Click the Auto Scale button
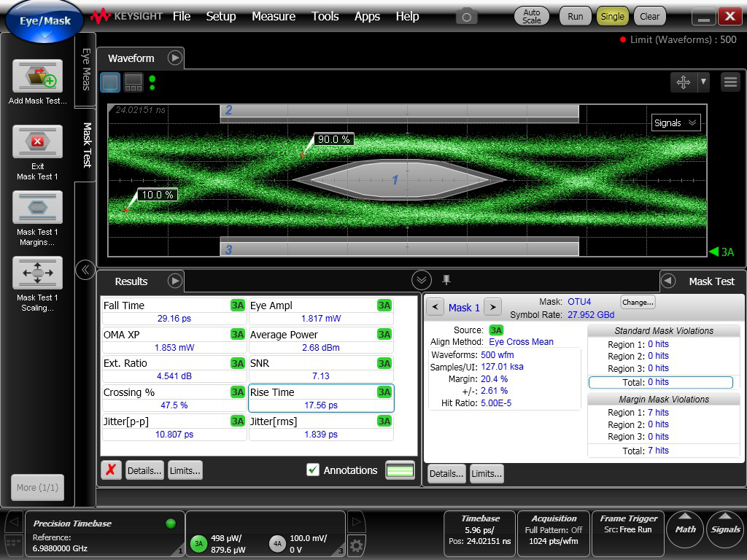747x560 pixels. (532, 16)
